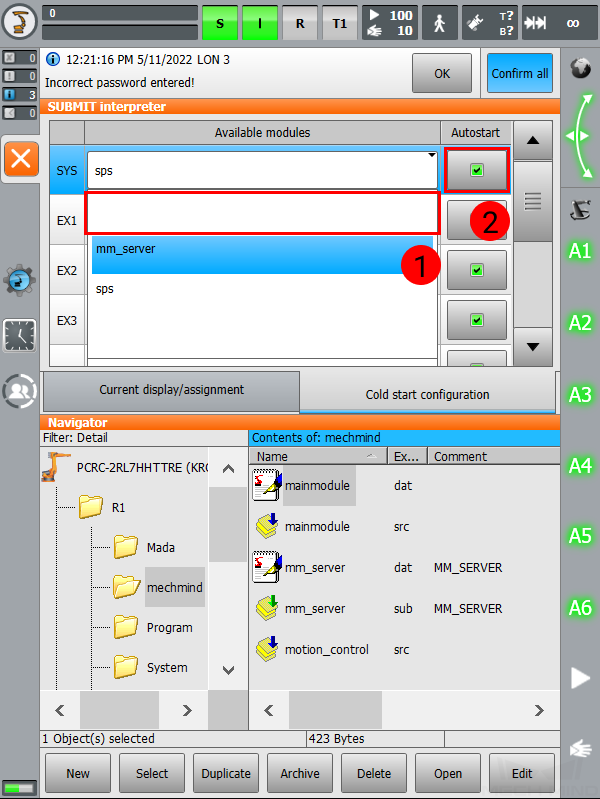Screen dimensions: 600x799
Task: Click the drives I status indicator
Action: pyautogui.click(x=259, y=23)
